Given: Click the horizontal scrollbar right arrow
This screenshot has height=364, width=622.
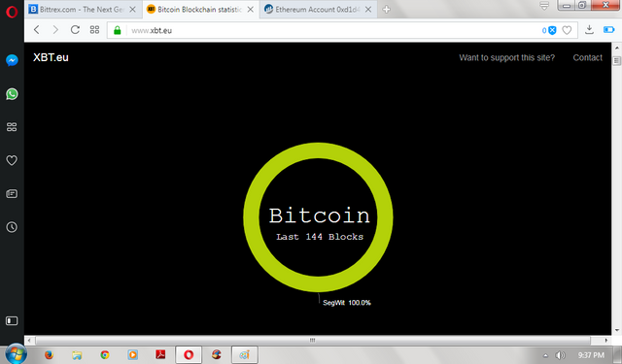Looking at the screenshot, I should pyautogui.click(x=605, y=341).
